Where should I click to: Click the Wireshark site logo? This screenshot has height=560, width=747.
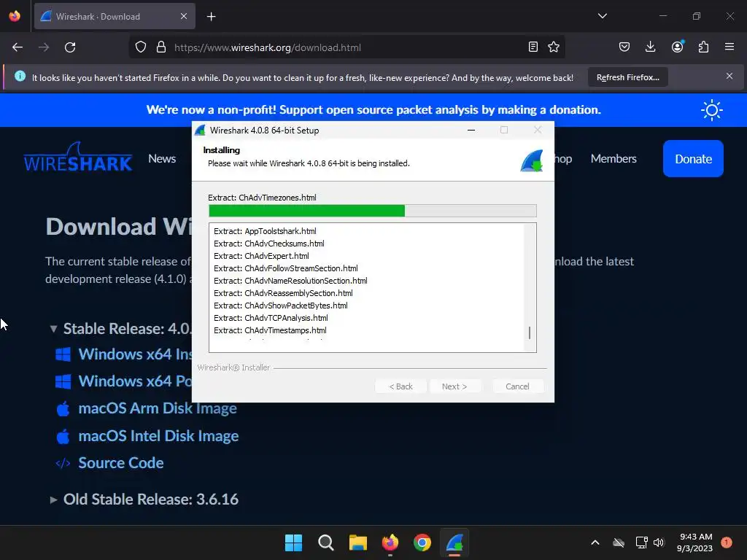pos(78,157)
